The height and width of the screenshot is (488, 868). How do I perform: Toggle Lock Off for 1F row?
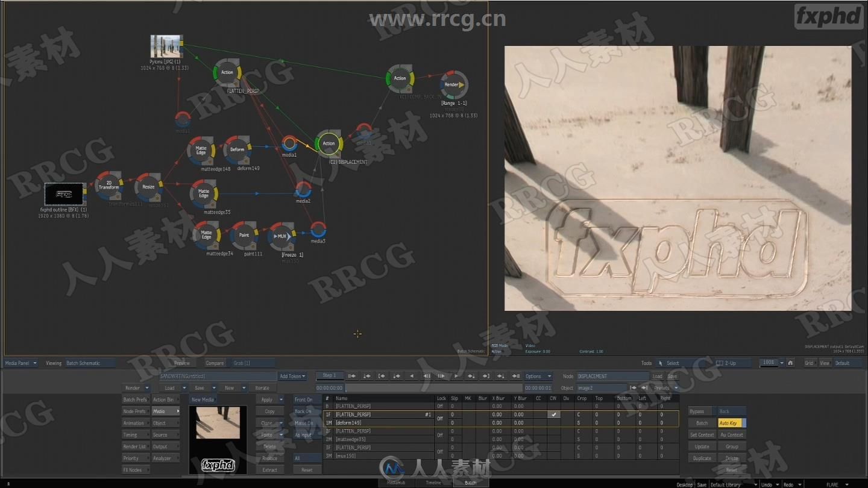440,419
